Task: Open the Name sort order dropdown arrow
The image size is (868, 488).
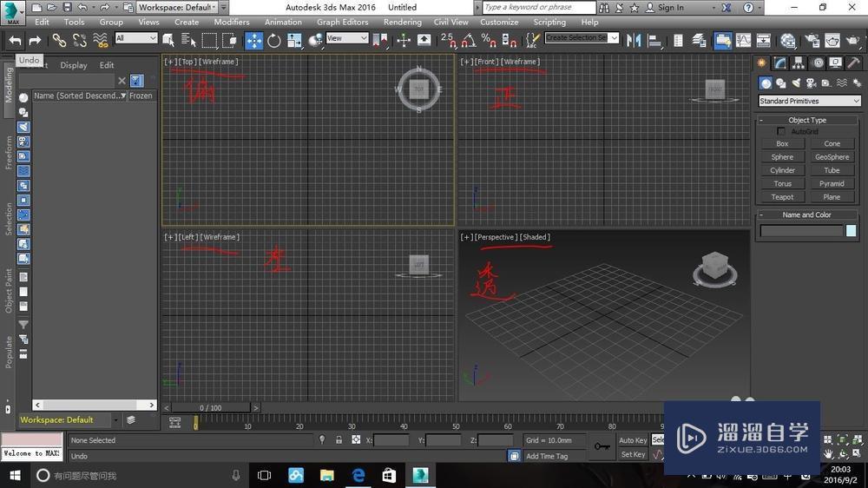Action: coord(123,96)
